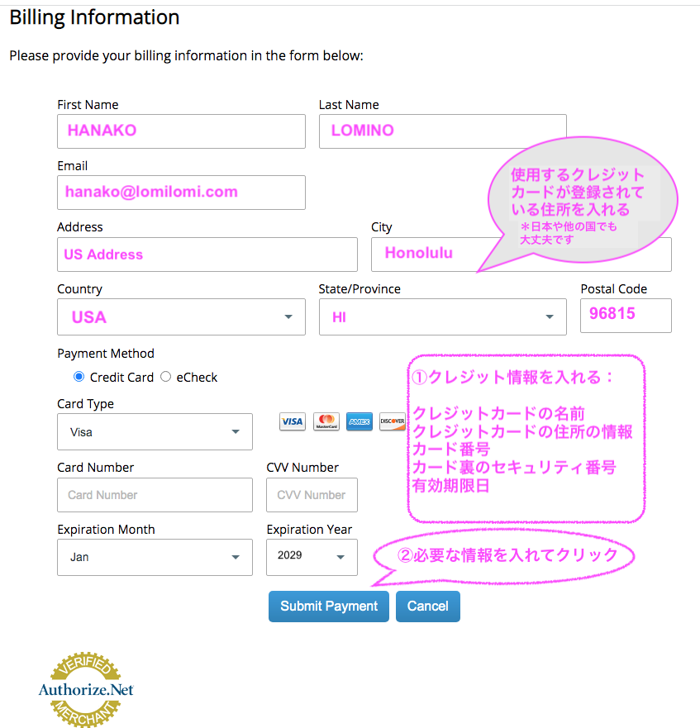700x728 pixels.
Task: Click into the Card Number input field
Action: click(x=155, y=495)
